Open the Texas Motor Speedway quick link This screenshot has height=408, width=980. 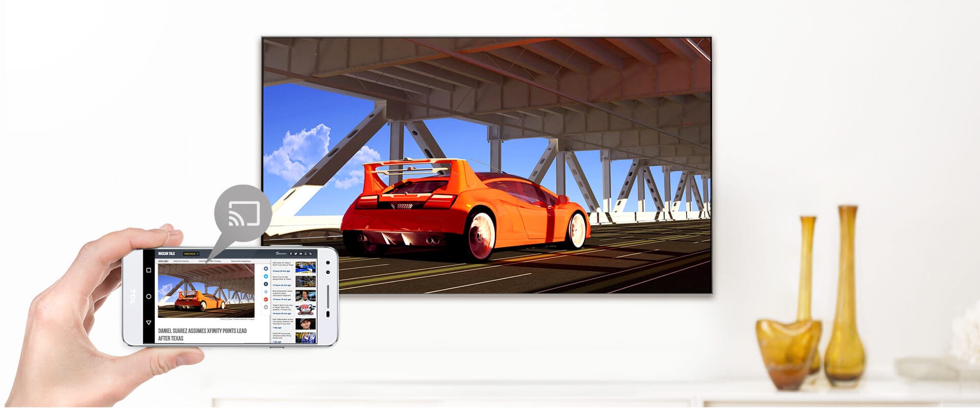click(240, 261)
